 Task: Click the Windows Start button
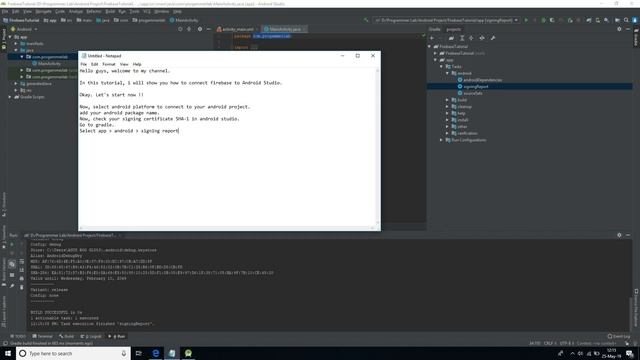(x=8, y=353)
